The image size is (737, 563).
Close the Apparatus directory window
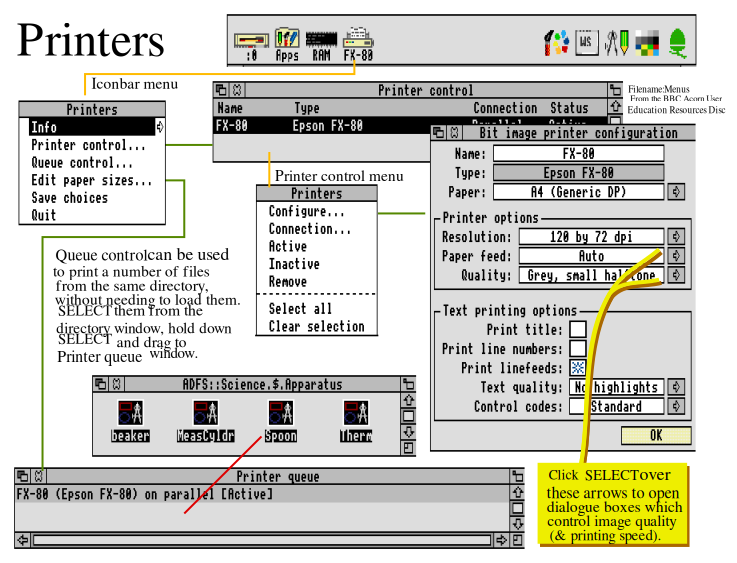click(117, 384)
